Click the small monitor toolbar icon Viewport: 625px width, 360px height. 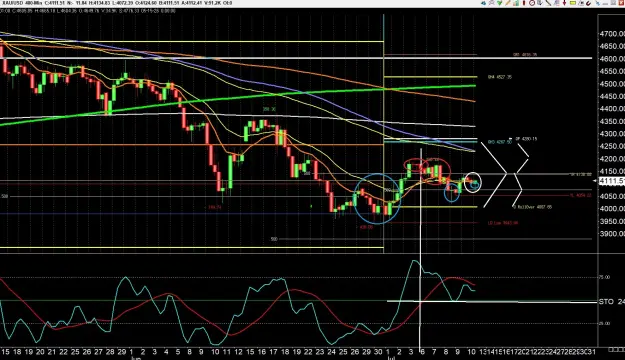coord(581,3)
